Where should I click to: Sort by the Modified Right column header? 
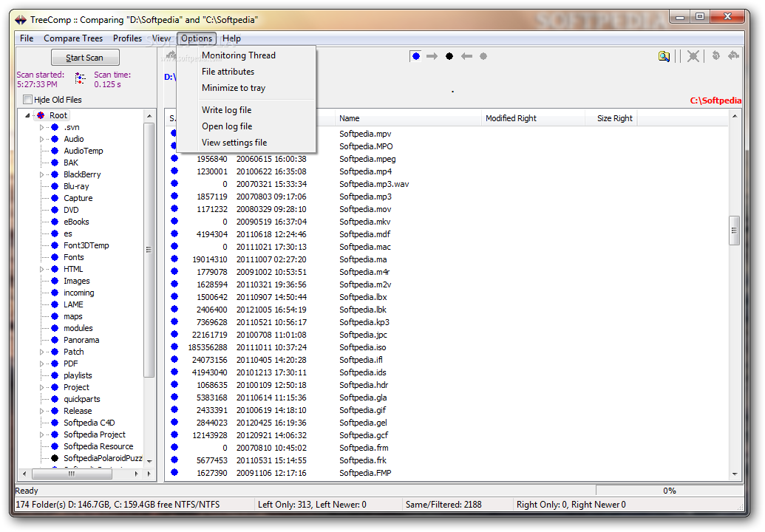pos(533,118)
